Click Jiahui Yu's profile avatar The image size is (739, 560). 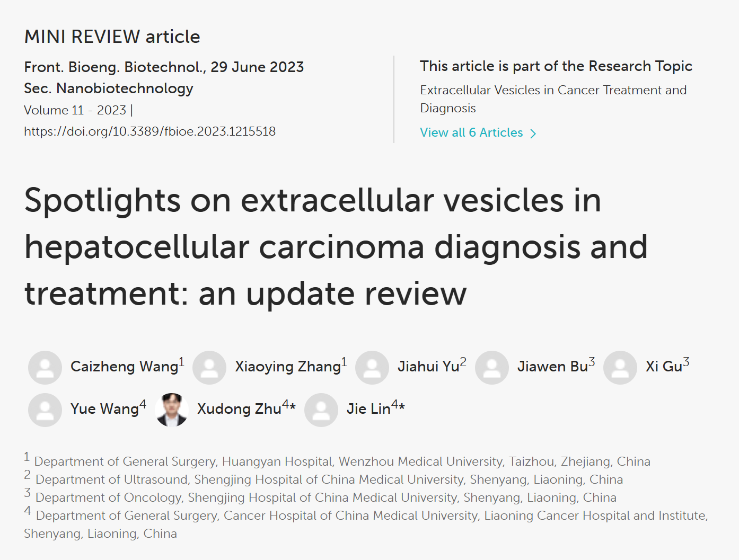[372, 367]
